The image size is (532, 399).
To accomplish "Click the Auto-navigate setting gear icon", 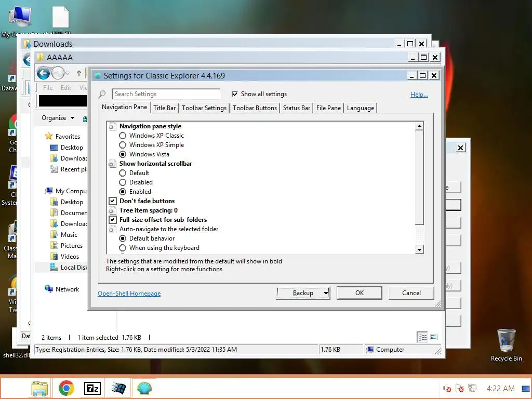I will tap(112, 229).
